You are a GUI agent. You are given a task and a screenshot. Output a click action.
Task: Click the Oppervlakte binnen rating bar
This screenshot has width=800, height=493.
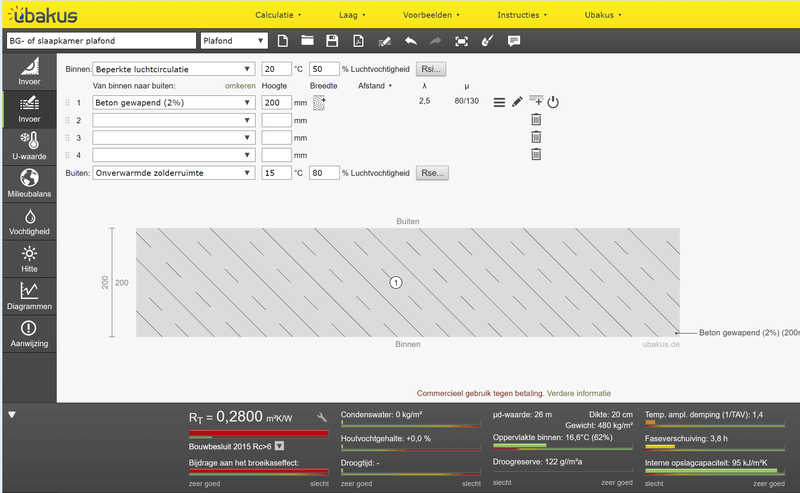coord(562,446)
